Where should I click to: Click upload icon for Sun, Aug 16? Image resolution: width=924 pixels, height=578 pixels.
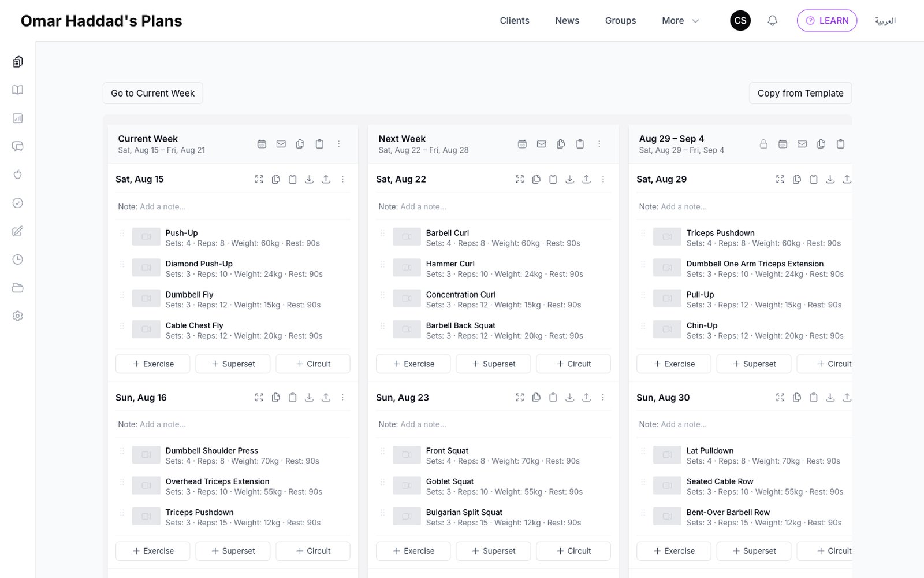click(326, 397)
